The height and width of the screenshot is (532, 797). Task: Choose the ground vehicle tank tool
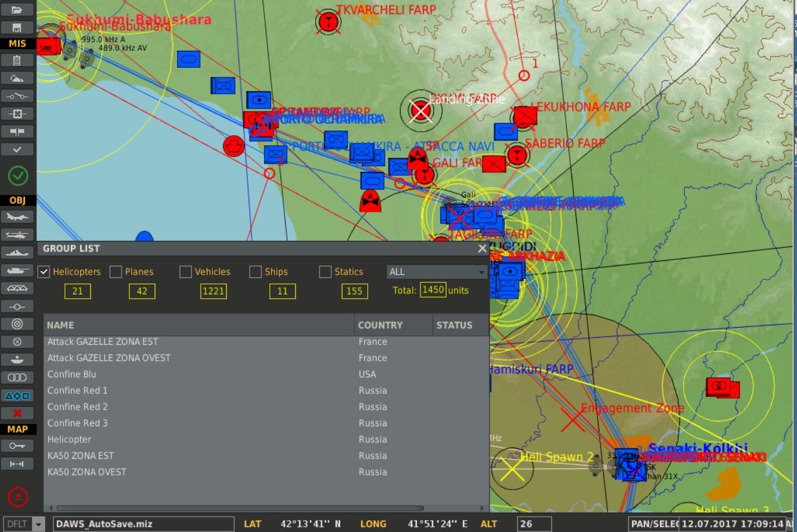pyautogui.click(x=17, y=270)
